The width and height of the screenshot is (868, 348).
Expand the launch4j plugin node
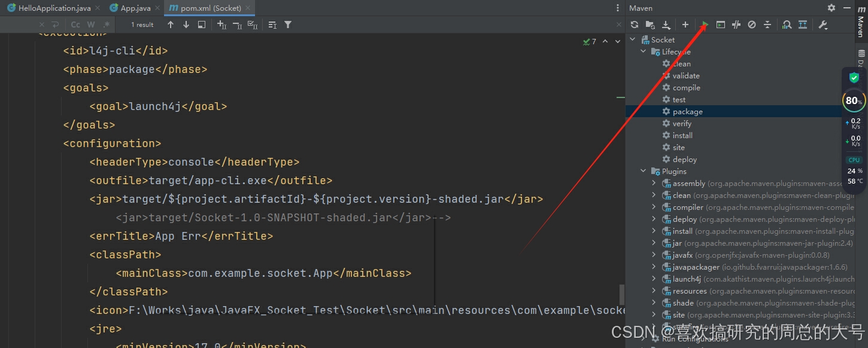pyautogui.click(x=654, y=279)
